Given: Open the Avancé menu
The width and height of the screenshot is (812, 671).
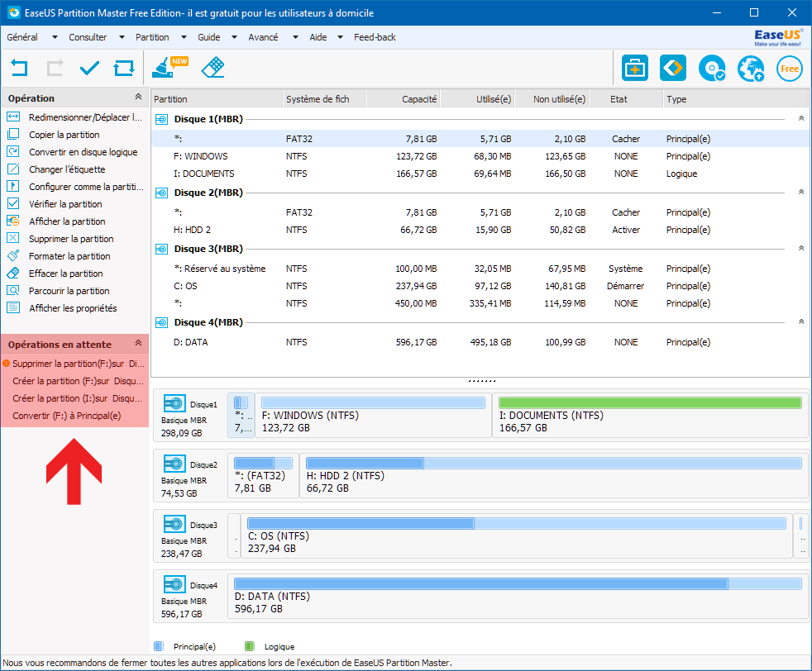Looking at the screenshot, I should [263, 37].
